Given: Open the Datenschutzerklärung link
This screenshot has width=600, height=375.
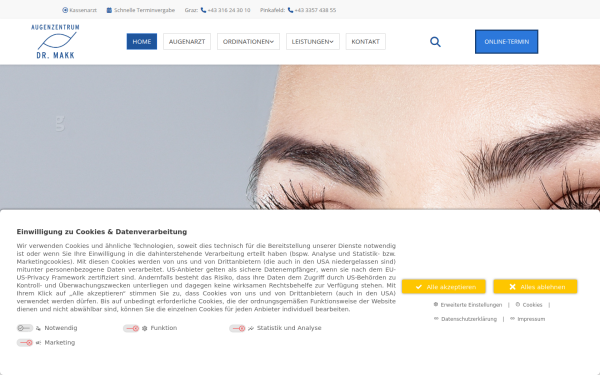Looking at the screenshot, I should tap(469, 319).
